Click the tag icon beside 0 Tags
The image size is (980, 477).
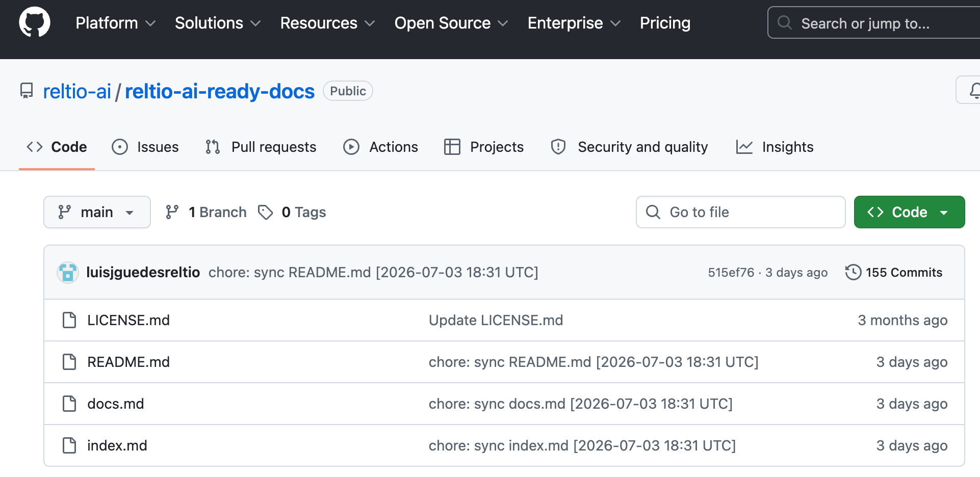[265, 212]
